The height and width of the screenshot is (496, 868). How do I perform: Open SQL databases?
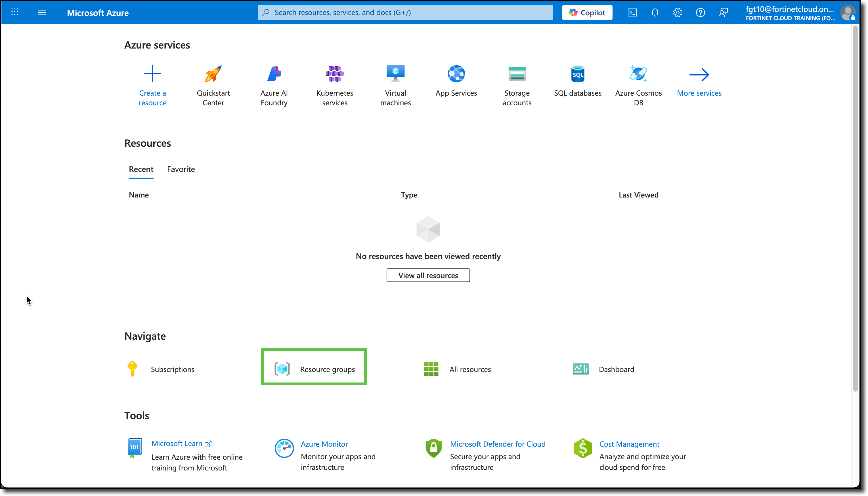tap(577, 82)
